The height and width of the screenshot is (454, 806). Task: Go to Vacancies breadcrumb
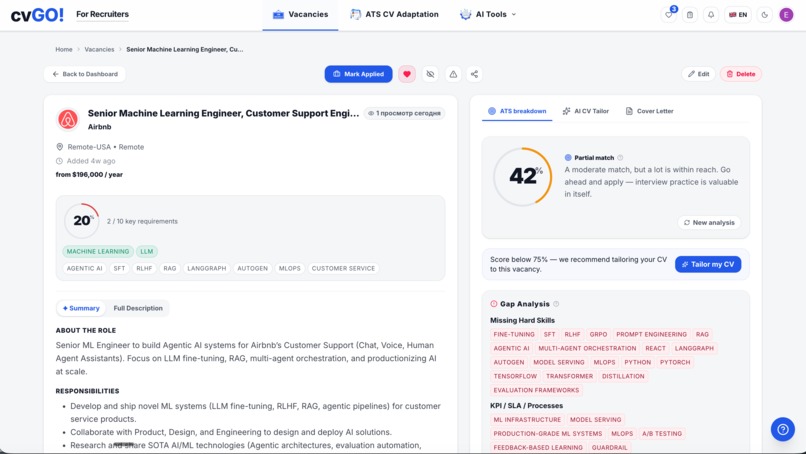[99, 49]
